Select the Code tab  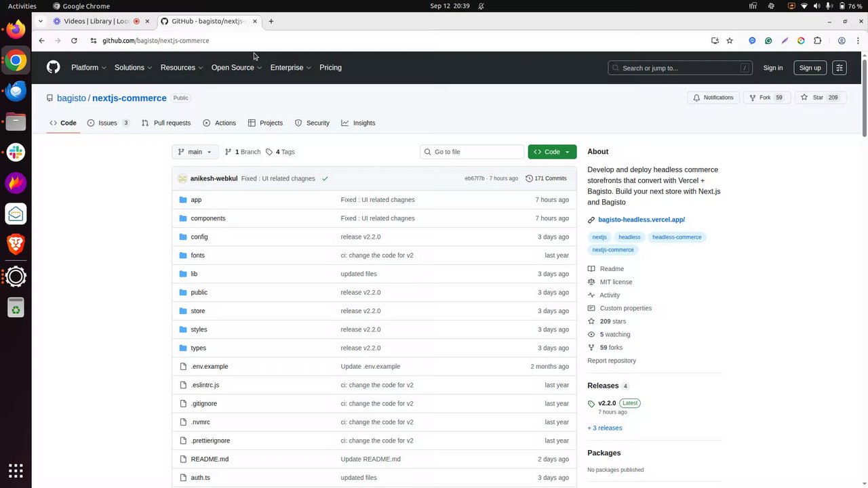(x=63, y=123)
